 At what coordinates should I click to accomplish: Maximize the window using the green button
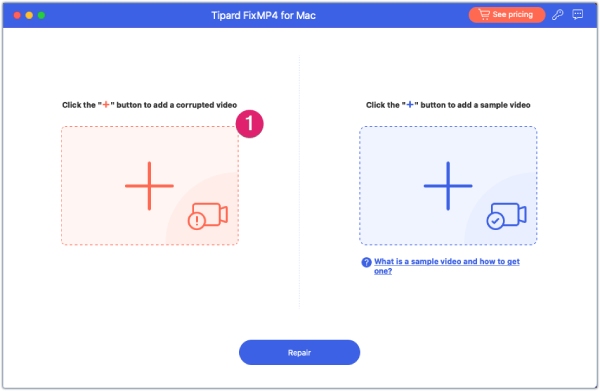(41, 15)
